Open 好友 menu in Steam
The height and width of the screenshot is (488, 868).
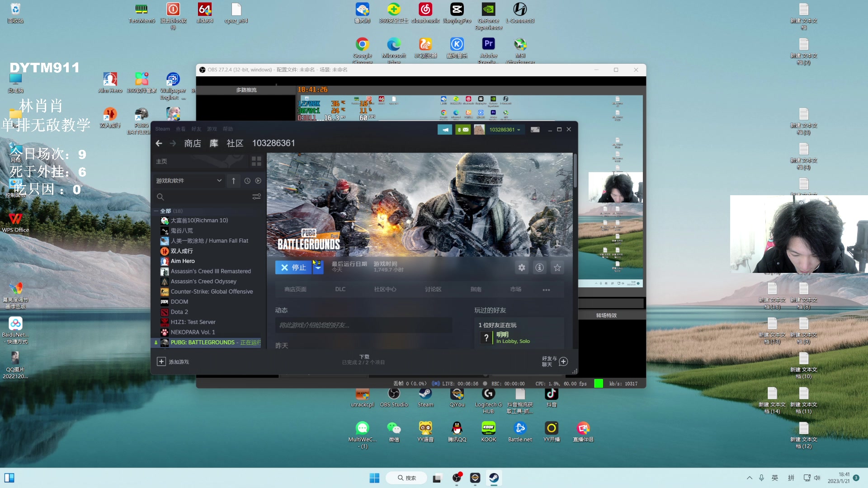pyautogui.click(x=196, y=129)
